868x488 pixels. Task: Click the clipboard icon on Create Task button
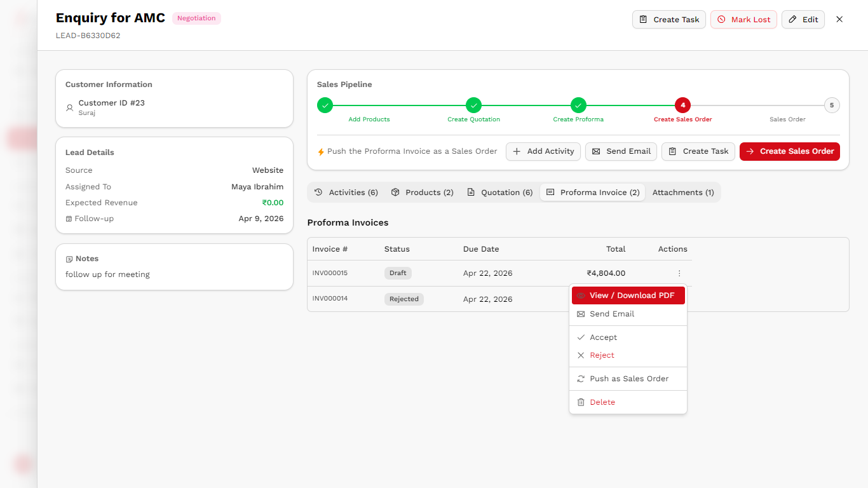pyautogui.click(x=672, y=151)
